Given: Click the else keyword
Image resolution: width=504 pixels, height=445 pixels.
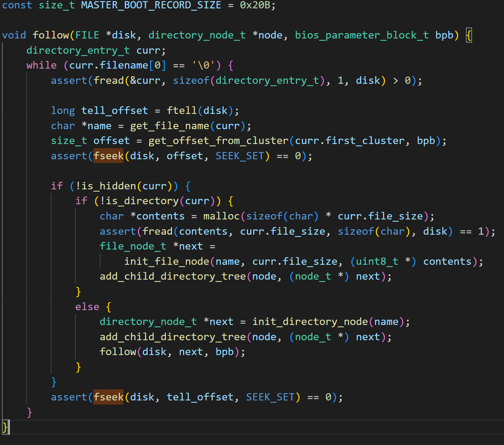Looking at the screenshot, I should 87,307.
